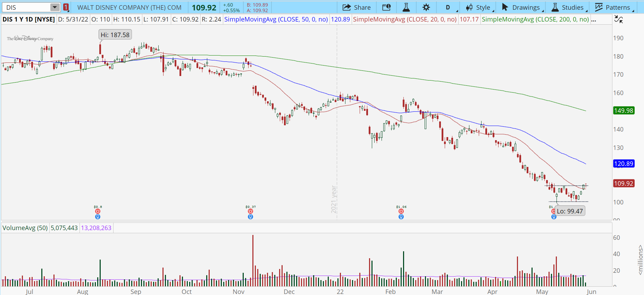Click the 'DIS 1 Y 1D [NYSE]' chart label
This screenshot has height=295, width=644.
tap(28, 19)
